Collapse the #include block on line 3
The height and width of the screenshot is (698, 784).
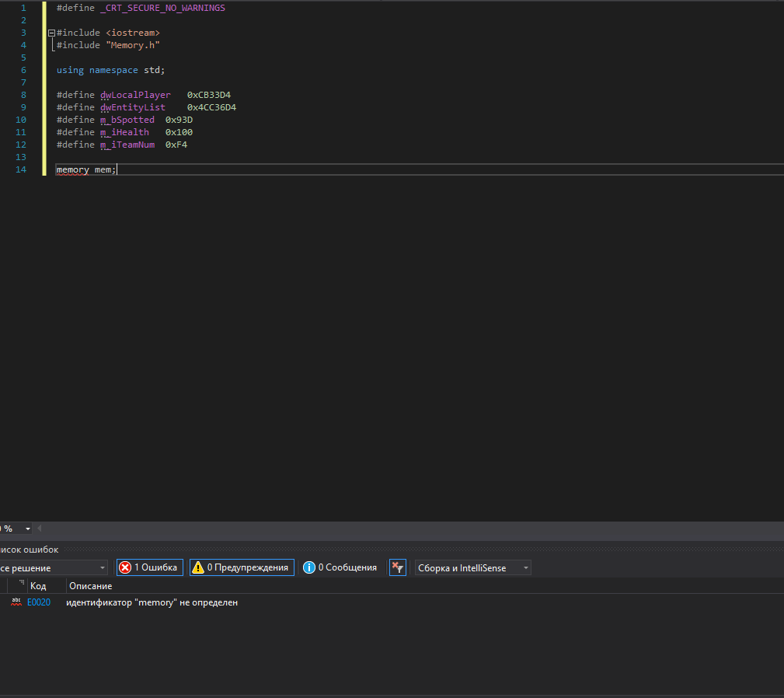point(51,33)
